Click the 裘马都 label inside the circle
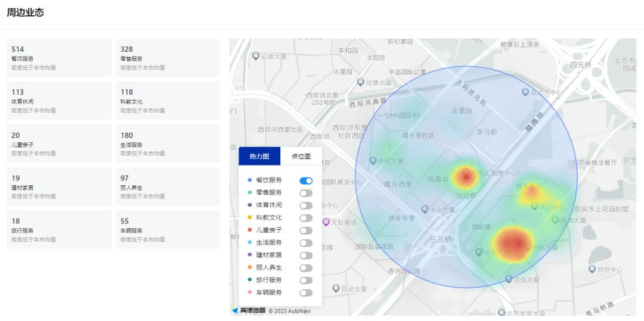Viewport: 644px width, 321px height. coord(487,132)
